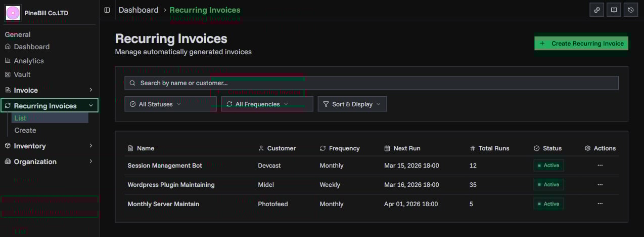Click the Customer column person icon

[x=261, y=148]
